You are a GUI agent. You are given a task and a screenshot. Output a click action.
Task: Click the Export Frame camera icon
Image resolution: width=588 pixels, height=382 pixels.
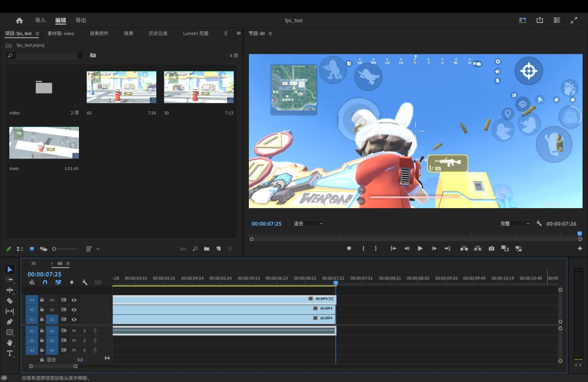[492, 248]
